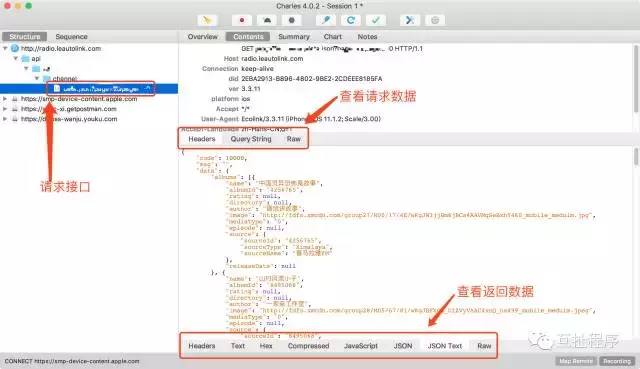640x369 pixels.
Task: Open the Summary tab
Action: click(294, 36)
